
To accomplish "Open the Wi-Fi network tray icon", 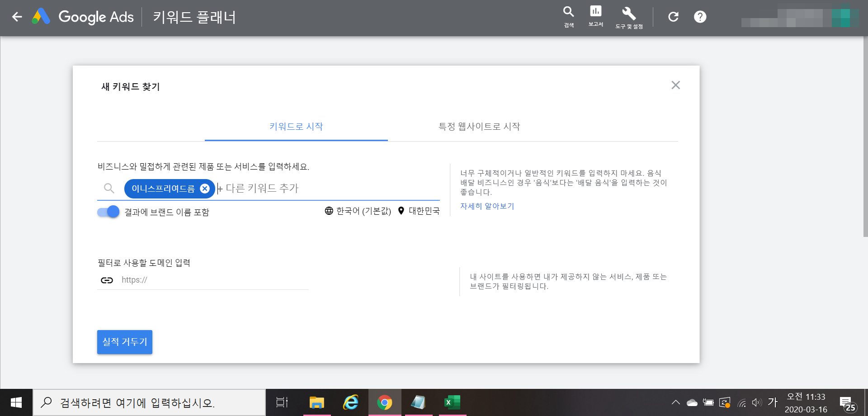I will coord(741,402).
